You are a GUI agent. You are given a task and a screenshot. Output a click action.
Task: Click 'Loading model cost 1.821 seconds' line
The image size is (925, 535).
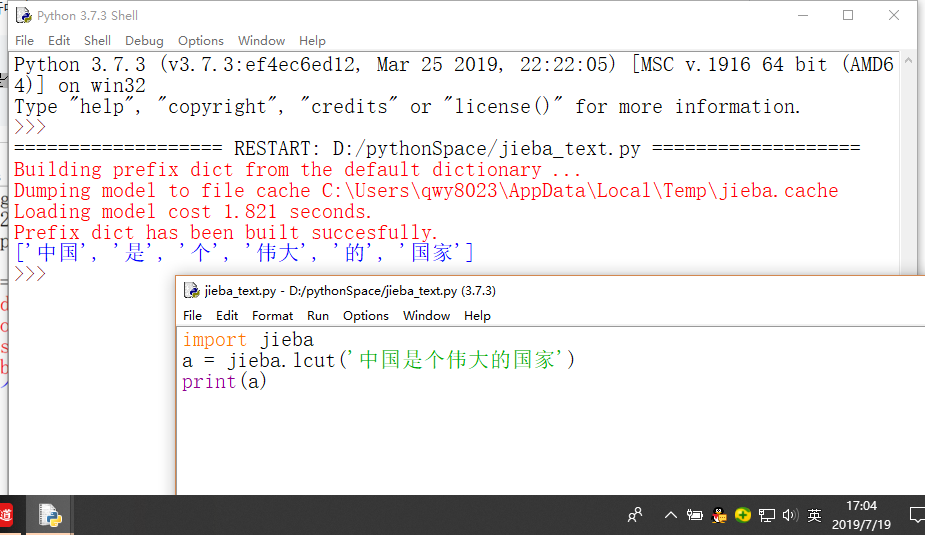(193, 212)
